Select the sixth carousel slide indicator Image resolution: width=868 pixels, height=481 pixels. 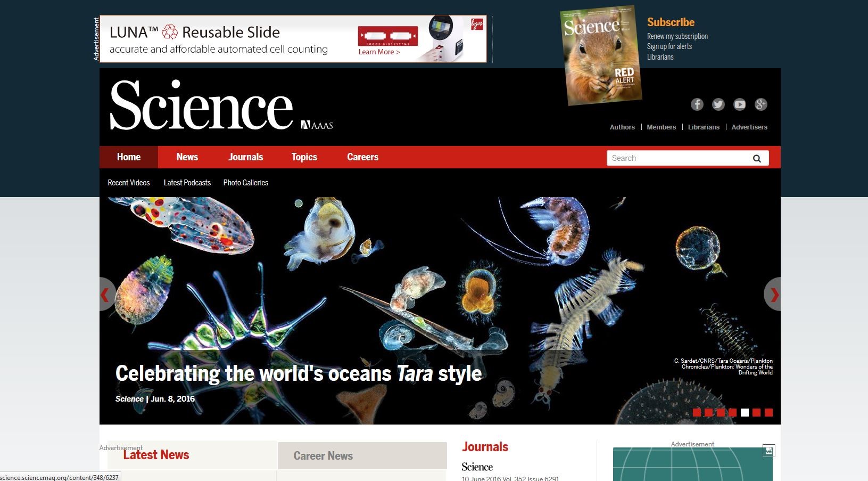coord(757,412)
